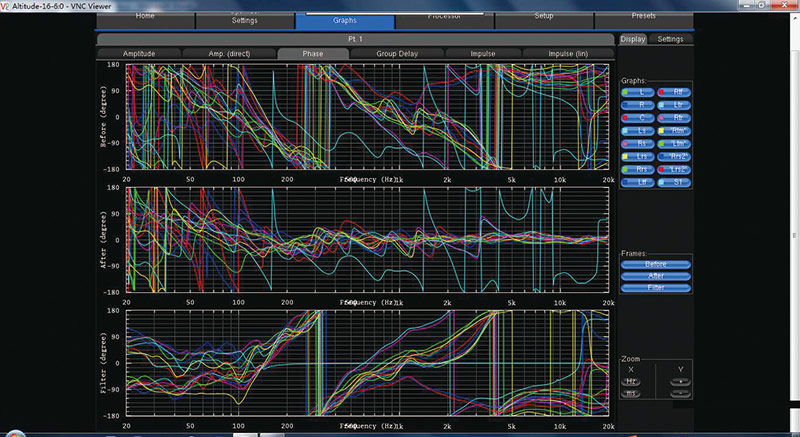
Task: Open the Windows Start button
Action: point(15,434)
